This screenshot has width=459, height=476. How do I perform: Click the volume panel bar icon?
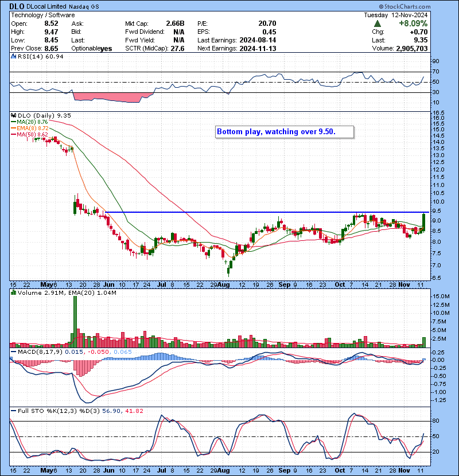13,292
